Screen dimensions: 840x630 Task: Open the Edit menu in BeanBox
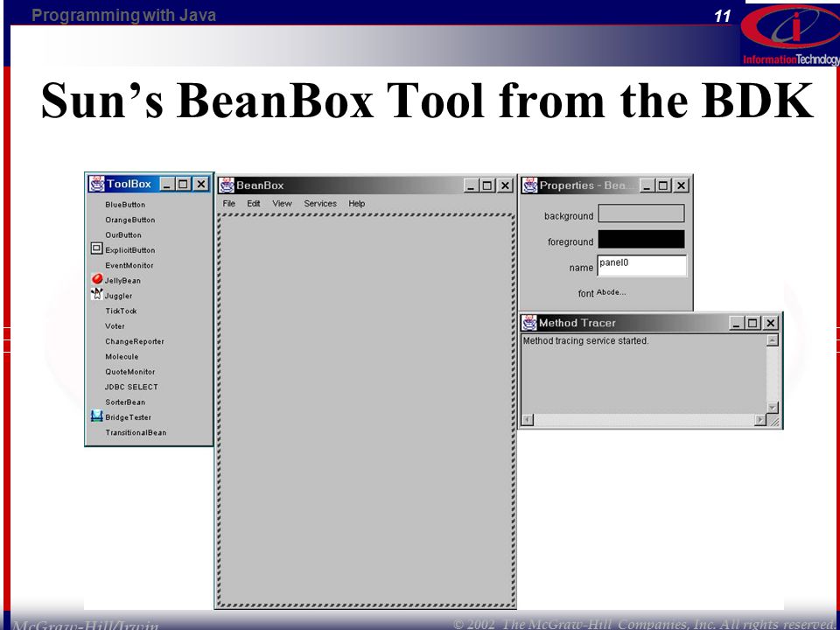pyautogui.click(x=254, y=204)
